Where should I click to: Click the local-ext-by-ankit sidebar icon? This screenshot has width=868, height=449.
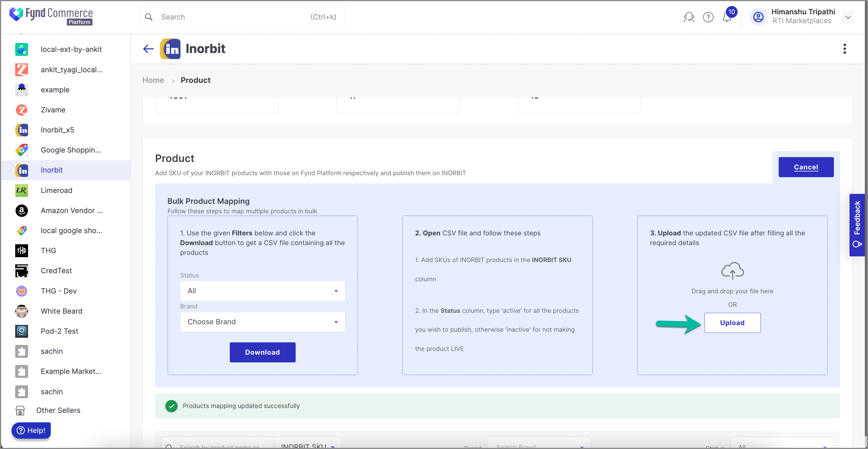pos(21,49)
